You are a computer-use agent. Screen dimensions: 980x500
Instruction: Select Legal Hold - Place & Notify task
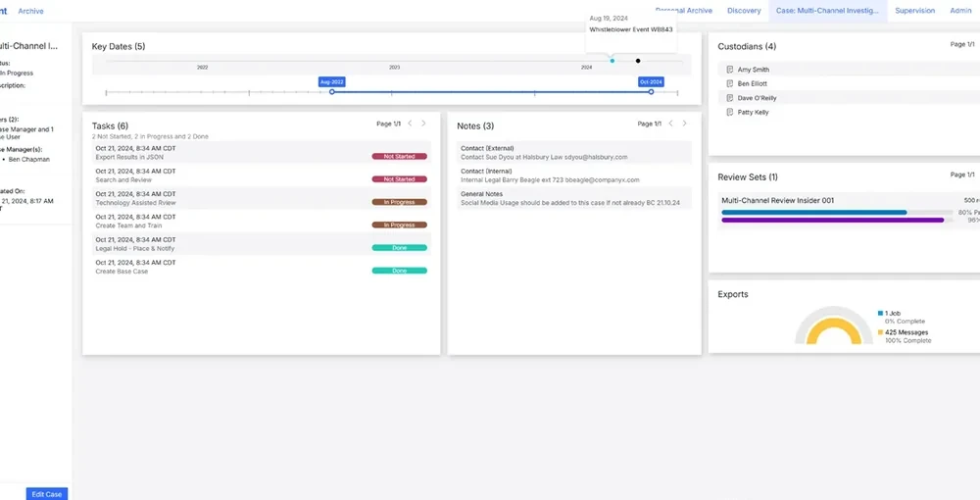point(262,244)
